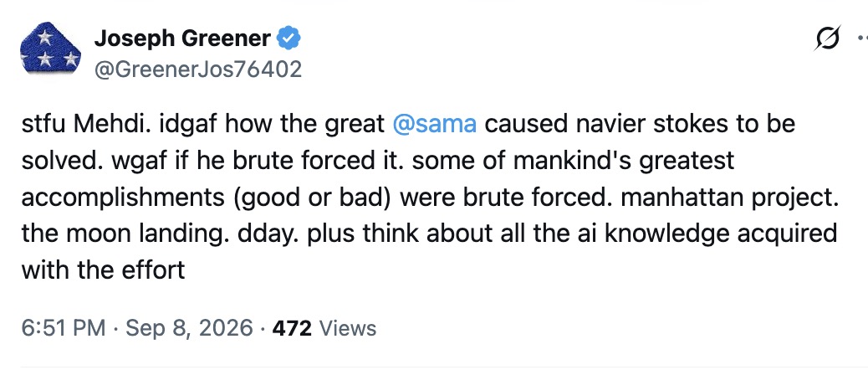Click the closing text with the effort
The width and height of the screenshot is (868, 375).
coord(103,271)
